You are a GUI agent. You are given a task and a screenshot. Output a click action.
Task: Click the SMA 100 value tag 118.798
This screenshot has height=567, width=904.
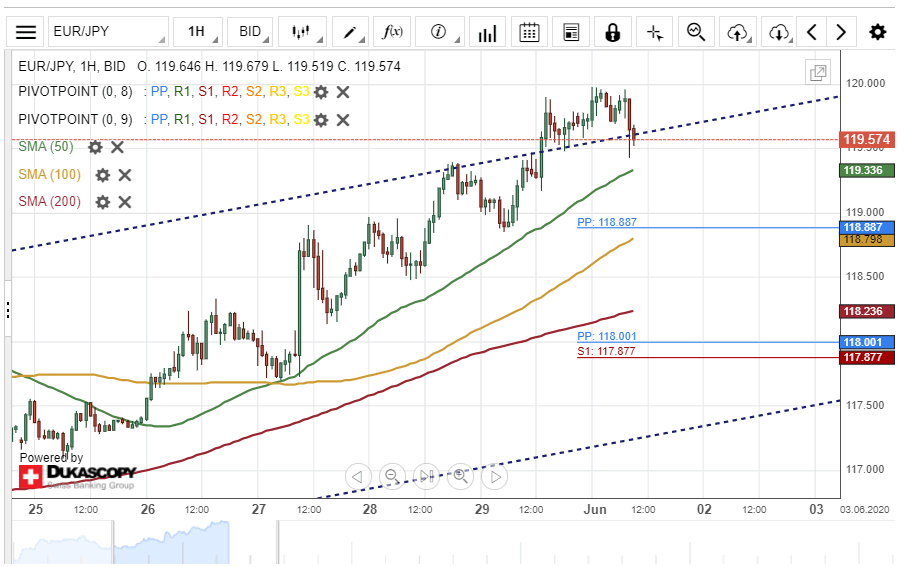coord(867,240)
